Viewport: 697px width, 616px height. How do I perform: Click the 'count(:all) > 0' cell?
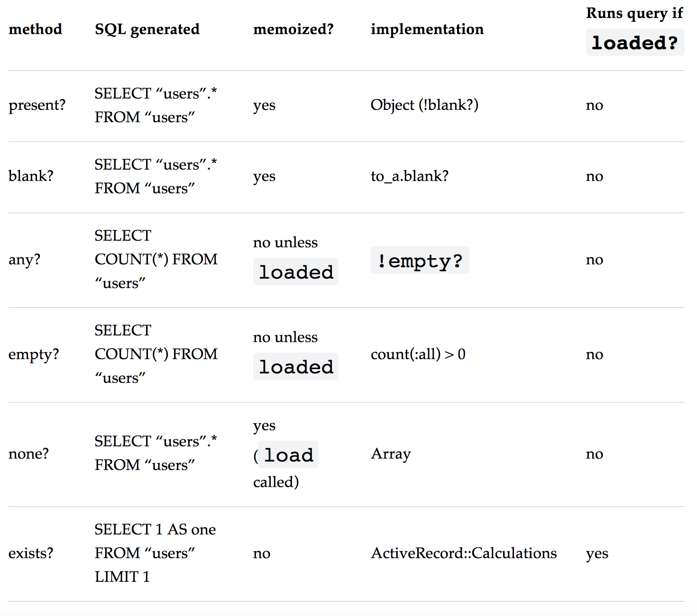[x=418, y=354]
